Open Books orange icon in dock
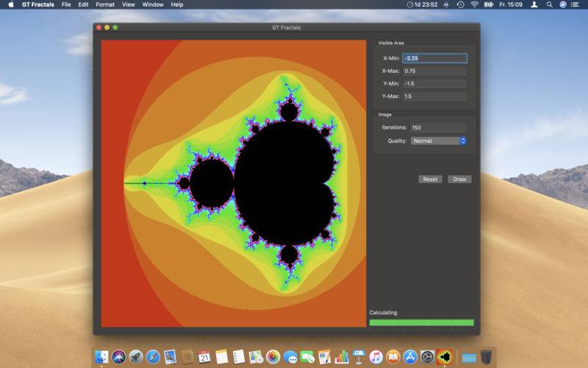Screen dimensions: 588x368 coord(393,357)
